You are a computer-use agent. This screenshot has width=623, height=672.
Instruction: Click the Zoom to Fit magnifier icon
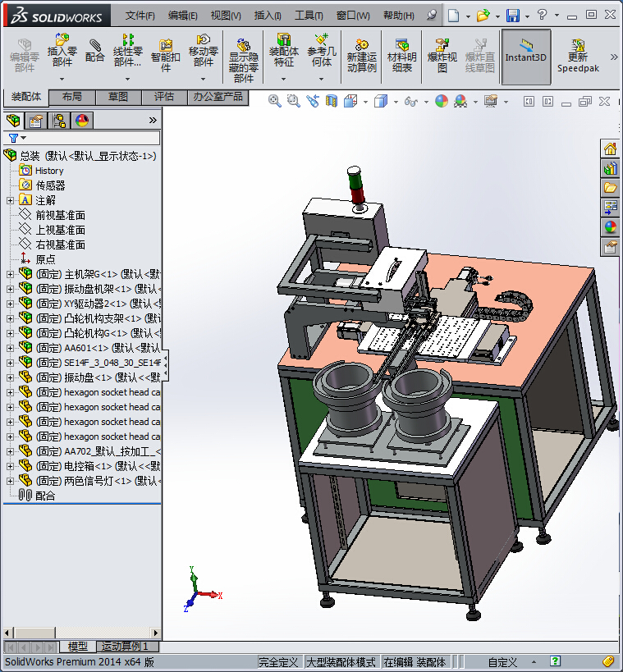click(x=274, y=101)
